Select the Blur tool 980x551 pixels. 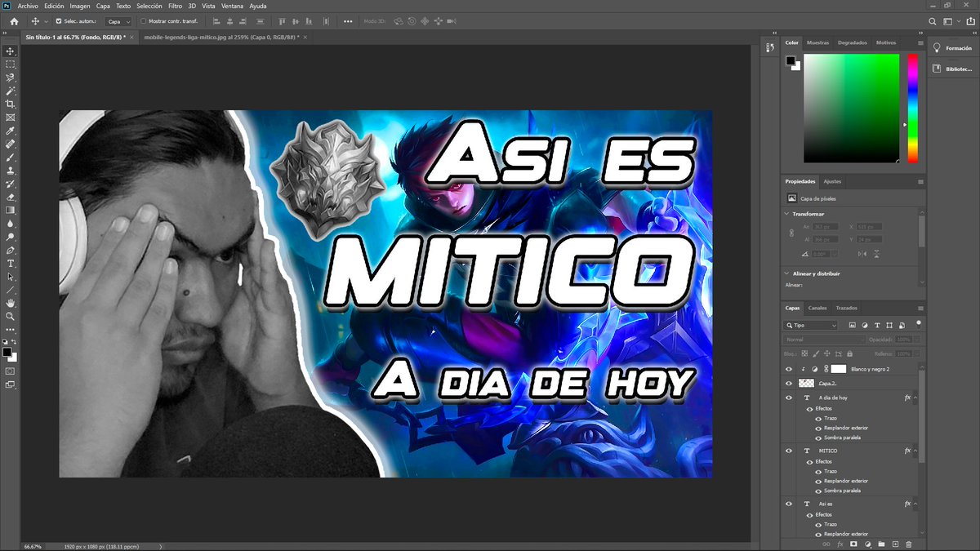(11, 223)
